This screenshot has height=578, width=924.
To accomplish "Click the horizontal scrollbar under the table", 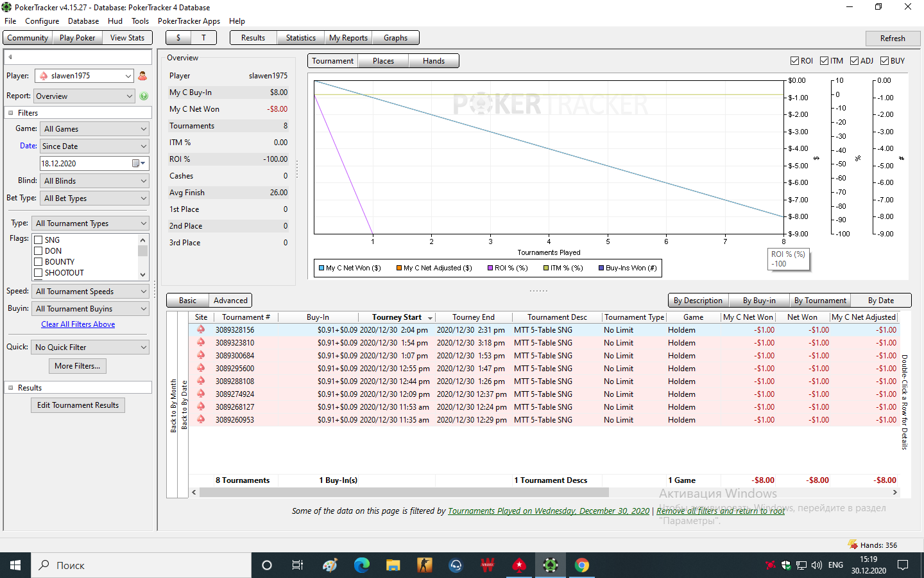I will [404, 493].
